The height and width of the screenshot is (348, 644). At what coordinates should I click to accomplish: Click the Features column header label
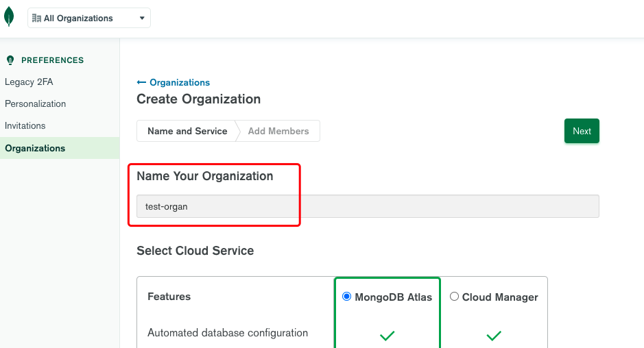(x=169, y=297)
